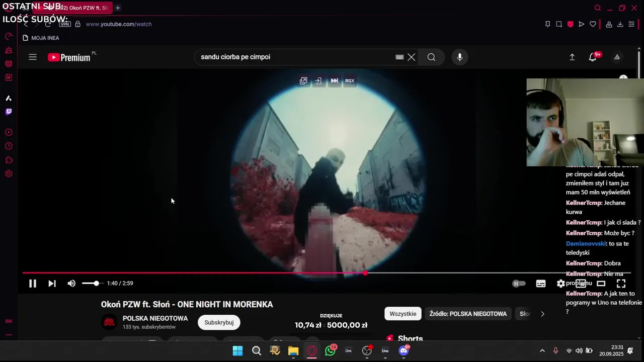Clear the YouTube search box text
The height and width of the screenshot is (362, 644).
coord(412,57)
